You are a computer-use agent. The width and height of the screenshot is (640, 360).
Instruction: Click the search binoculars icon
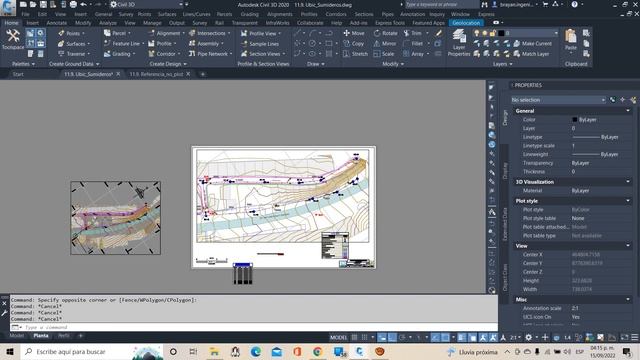pos(484,4)
